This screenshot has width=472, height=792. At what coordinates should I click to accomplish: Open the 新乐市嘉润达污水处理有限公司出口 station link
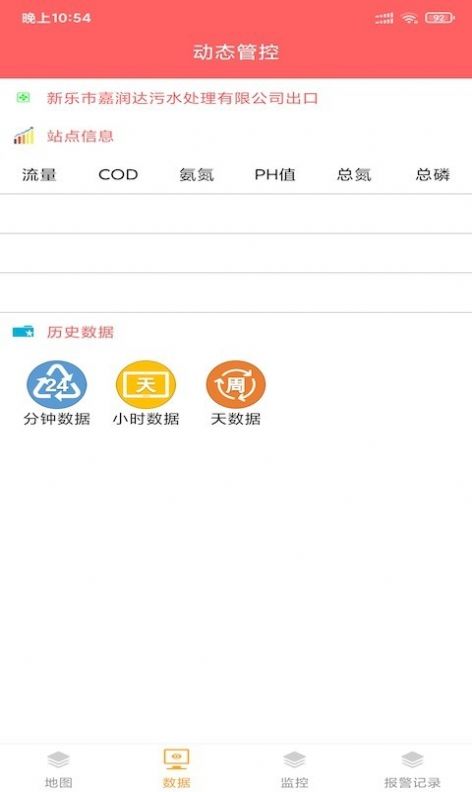tap(182, 97)
